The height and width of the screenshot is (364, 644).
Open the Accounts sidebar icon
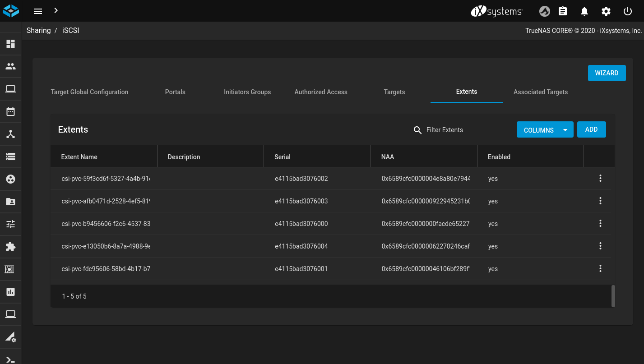pyautogui.click(x=10, y=66)
